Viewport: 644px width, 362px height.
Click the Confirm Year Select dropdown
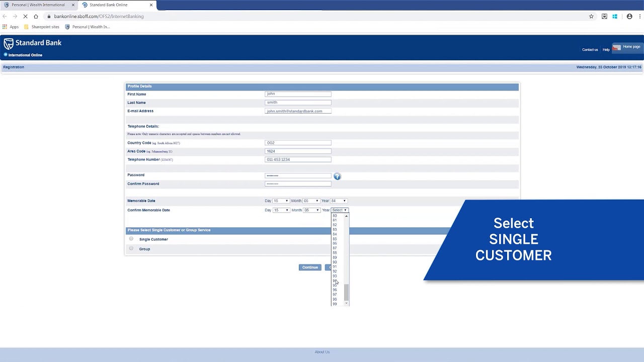340,210
